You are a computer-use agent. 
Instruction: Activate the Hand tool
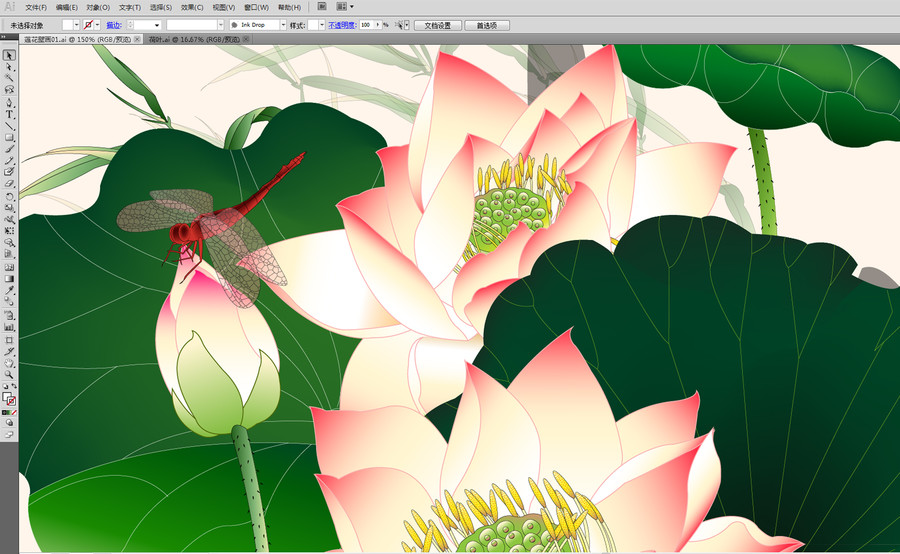pos(9,363)
